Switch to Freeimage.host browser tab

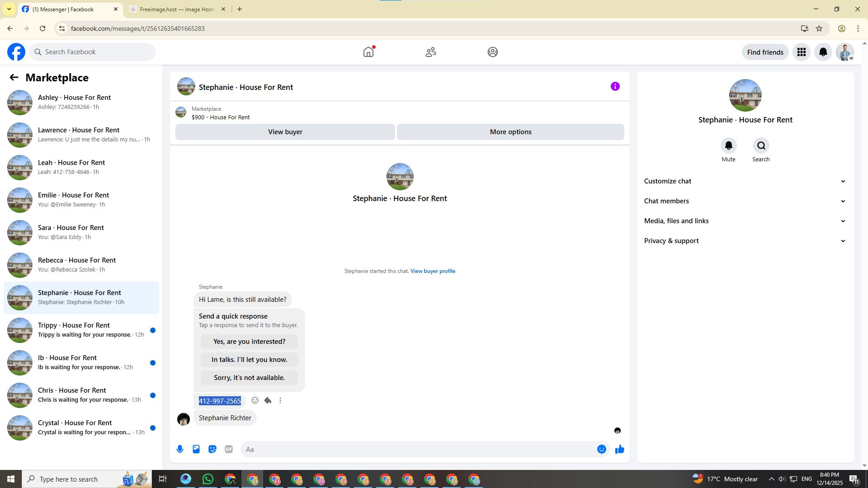point(177,9)
